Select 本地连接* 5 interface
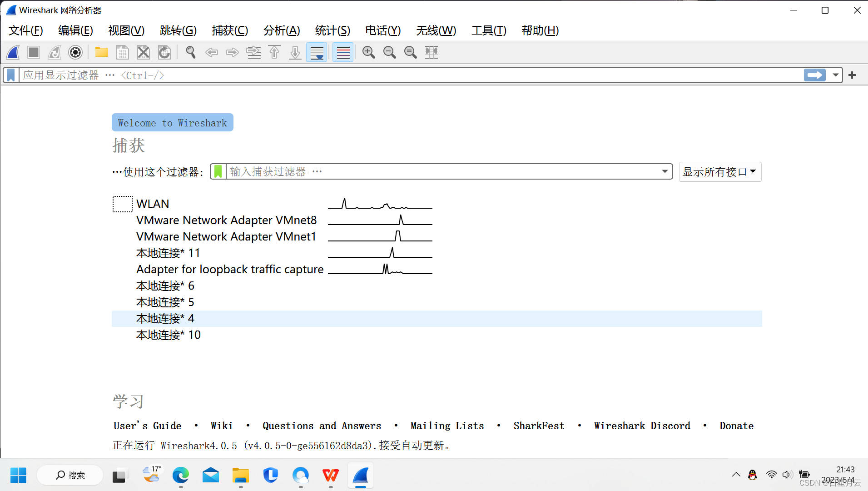 pos(437,302)
